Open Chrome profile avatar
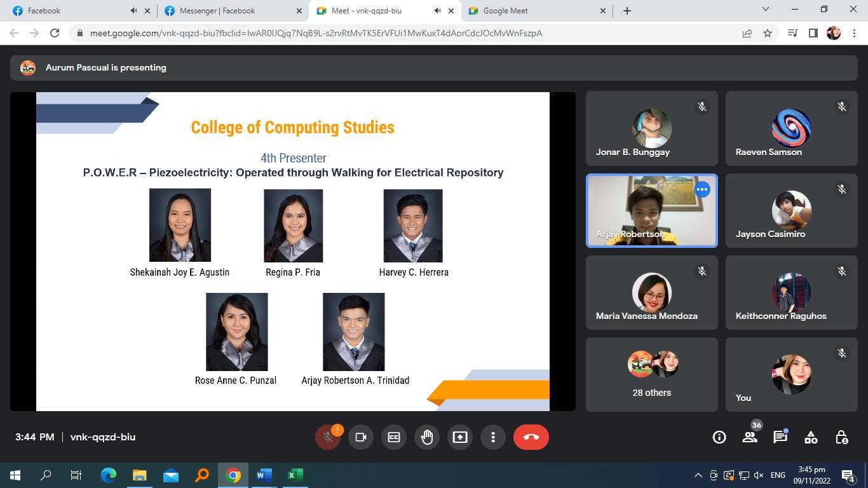 (834, 33)
